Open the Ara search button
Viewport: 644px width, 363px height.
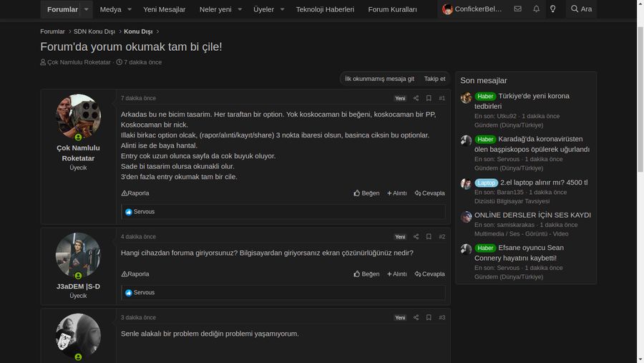[581, 9]
